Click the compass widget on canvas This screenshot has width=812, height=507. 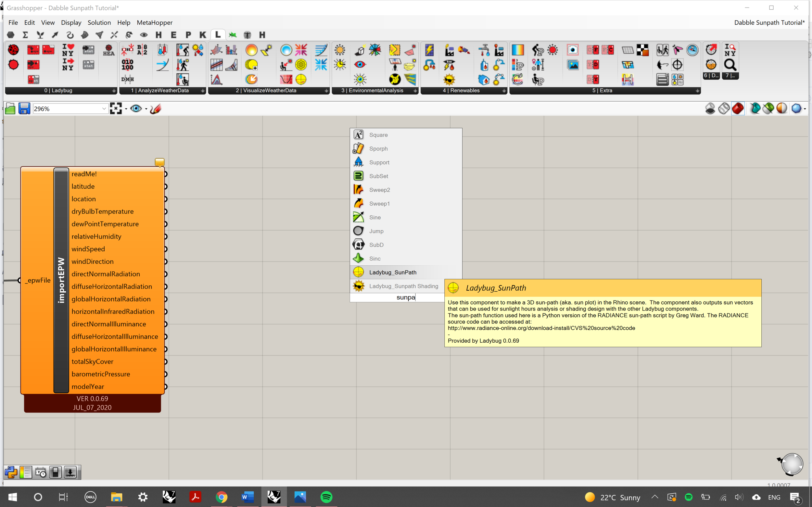(792, 464)
